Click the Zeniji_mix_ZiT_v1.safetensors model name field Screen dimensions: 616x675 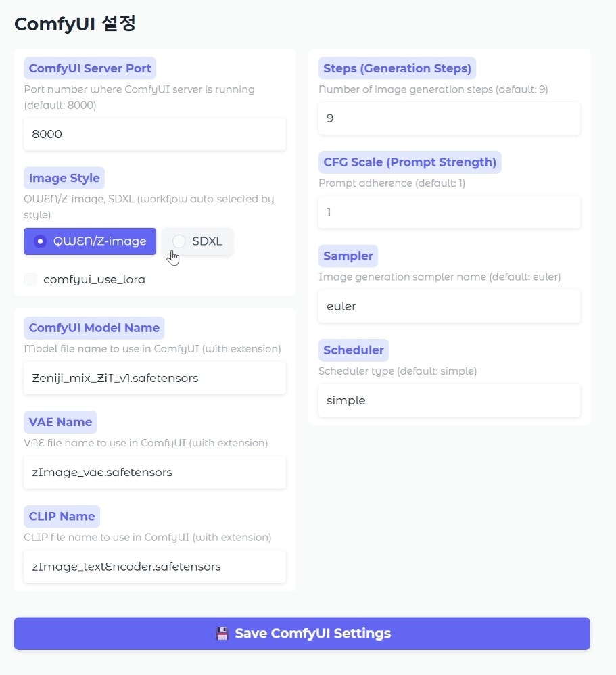click(154, 378)
